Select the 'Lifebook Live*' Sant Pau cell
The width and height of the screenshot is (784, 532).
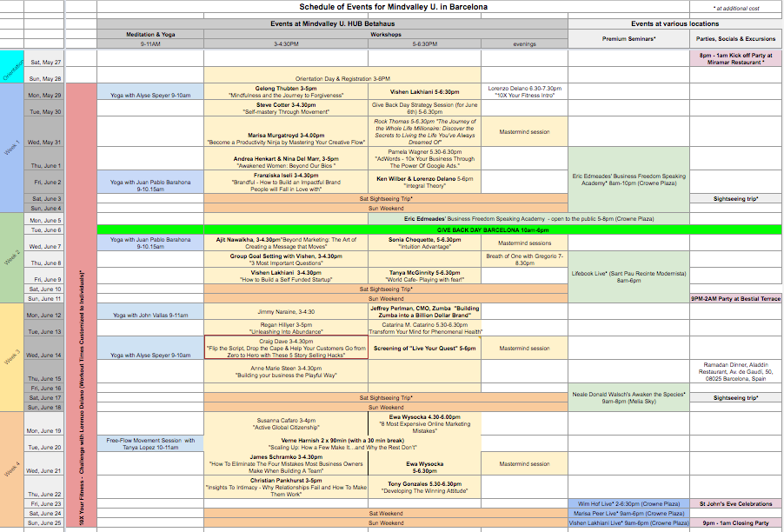(628, 277)
